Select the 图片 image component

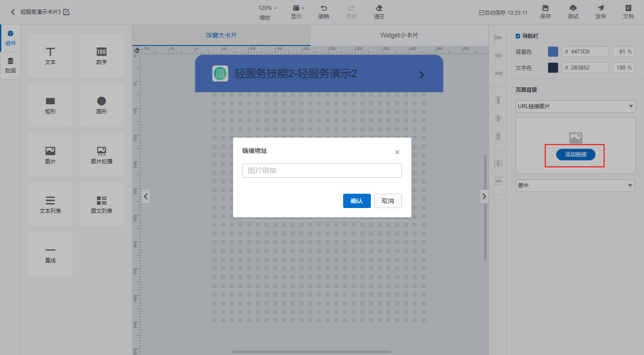(50, 155)
